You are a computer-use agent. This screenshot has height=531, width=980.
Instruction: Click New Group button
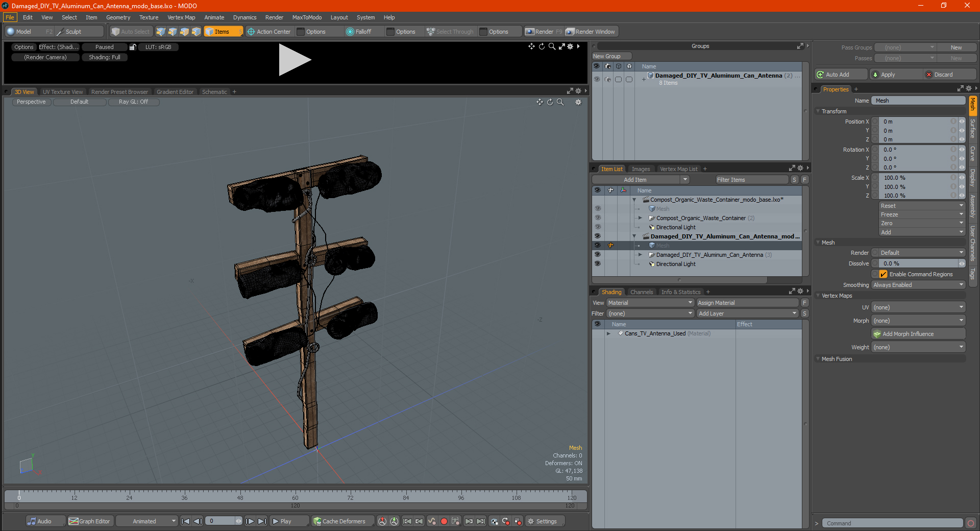[x=611, y=56]
